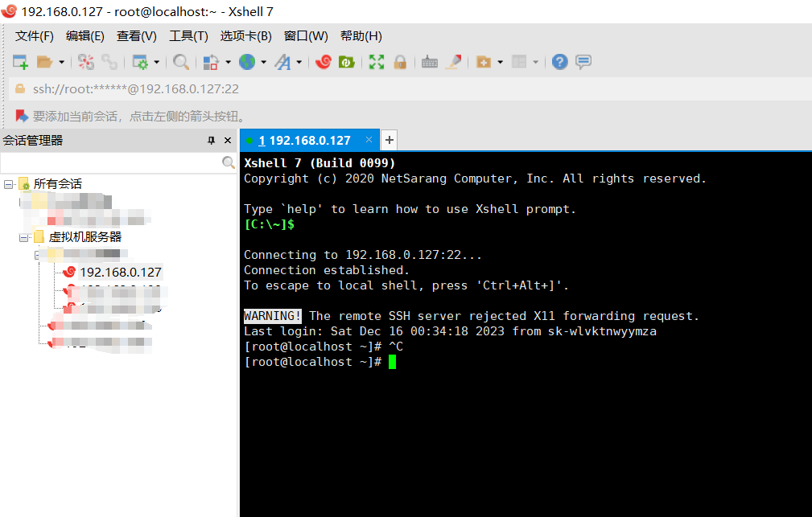Open the 窗口(W) menu

click(306, 35)
